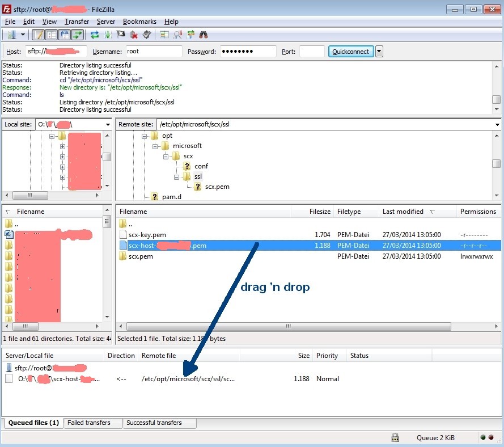Open the View menu
The image size is (504, 447).
[49, 22]
